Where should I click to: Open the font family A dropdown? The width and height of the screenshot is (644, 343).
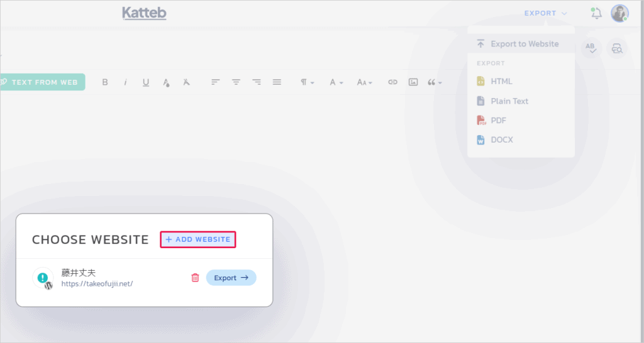(x=336, y=82)
